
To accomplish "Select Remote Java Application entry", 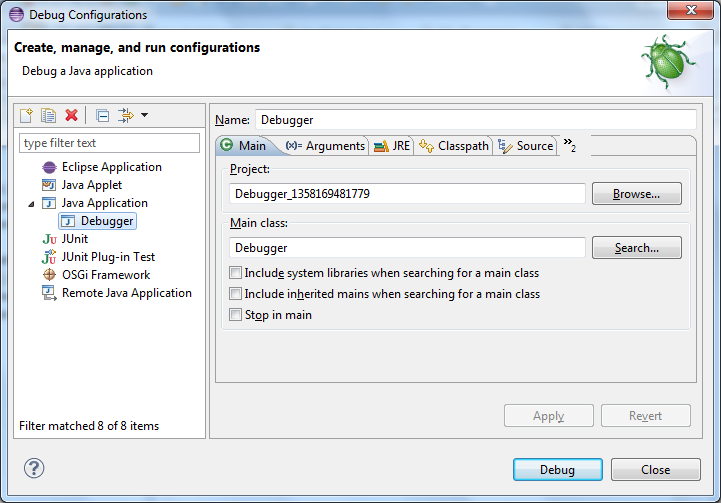I will [127, 293].
